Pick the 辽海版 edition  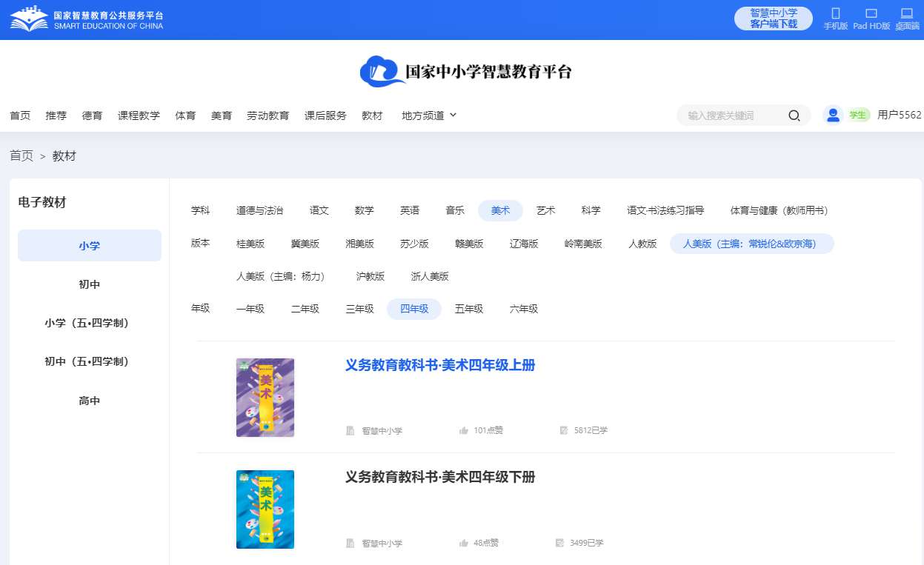(524, 244)
